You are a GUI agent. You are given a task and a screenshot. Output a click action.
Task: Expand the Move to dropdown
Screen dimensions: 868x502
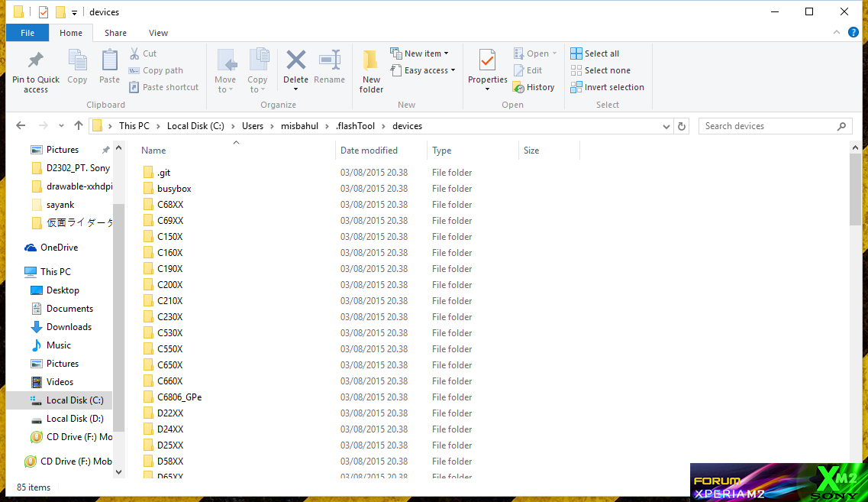coord(226,70)
